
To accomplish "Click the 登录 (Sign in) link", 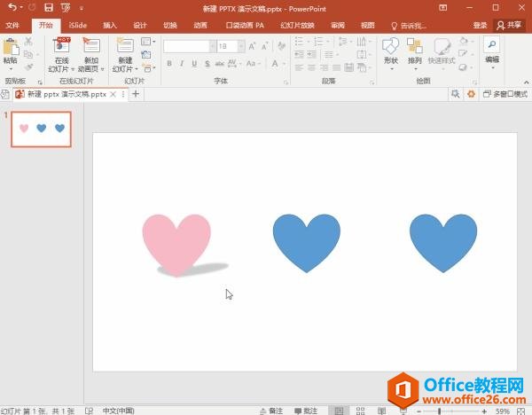I will pyautogui.click(x=480, y=26).
